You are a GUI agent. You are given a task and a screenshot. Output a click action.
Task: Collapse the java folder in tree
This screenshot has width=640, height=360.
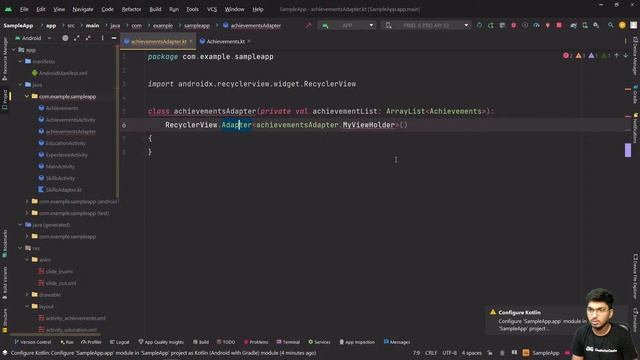[20, 85]
